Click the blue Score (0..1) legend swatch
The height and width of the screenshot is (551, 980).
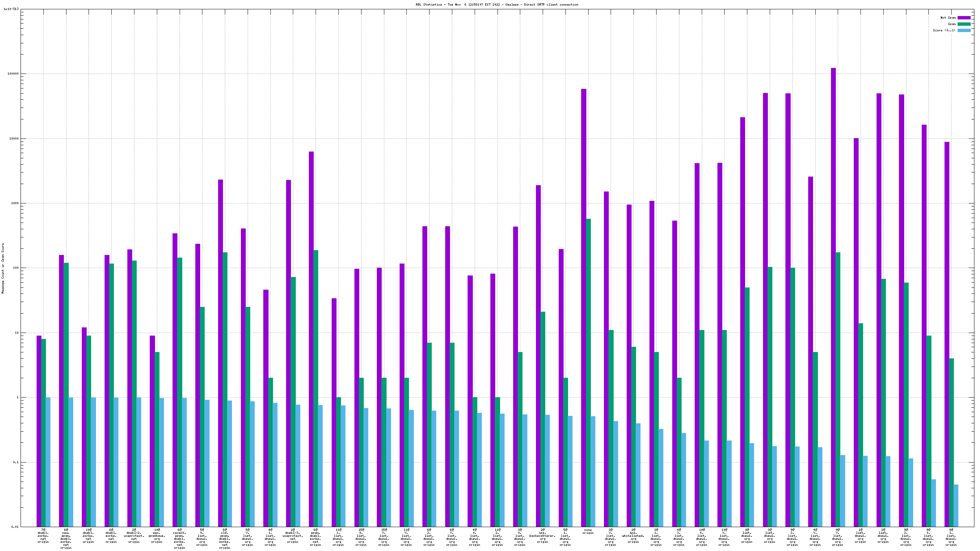(964, 30)
